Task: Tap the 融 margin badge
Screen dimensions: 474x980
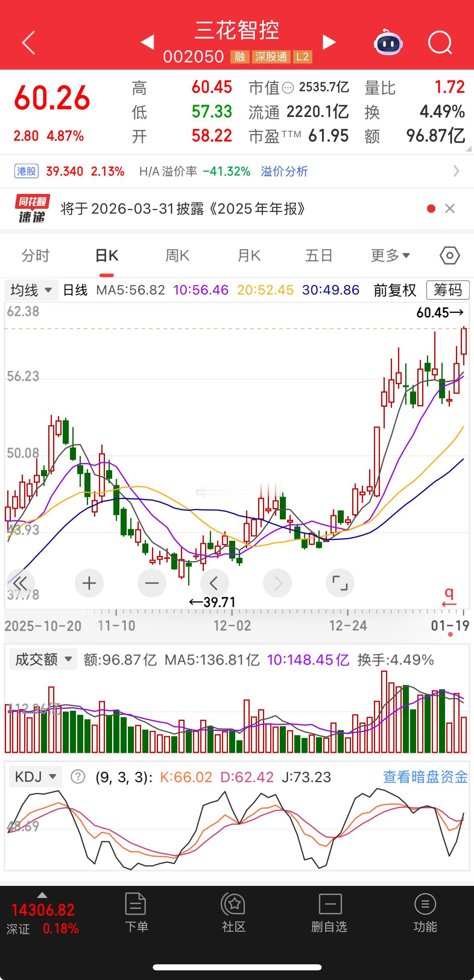Action: click(240, 57)
